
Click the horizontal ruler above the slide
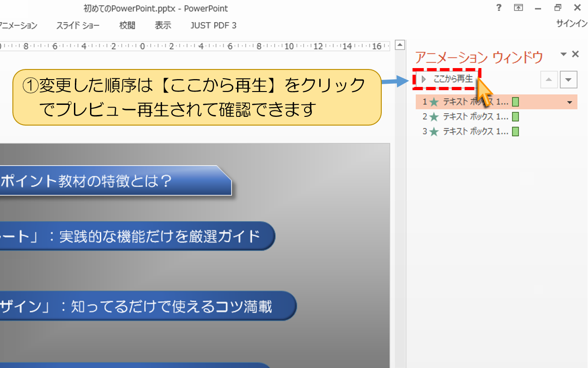[195, 46]
